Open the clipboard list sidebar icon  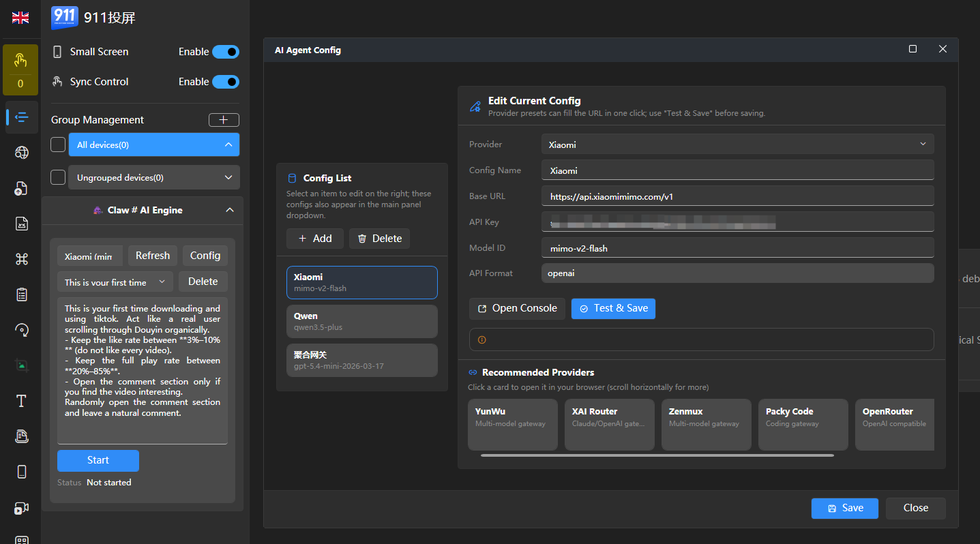click(x=22, y=294)
